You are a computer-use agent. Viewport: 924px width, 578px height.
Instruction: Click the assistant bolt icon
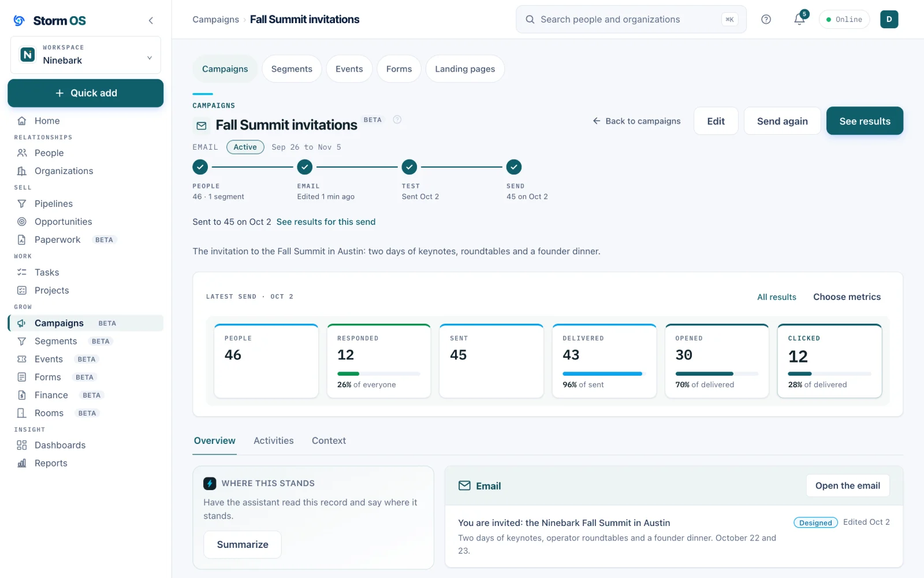pos(210,483)
